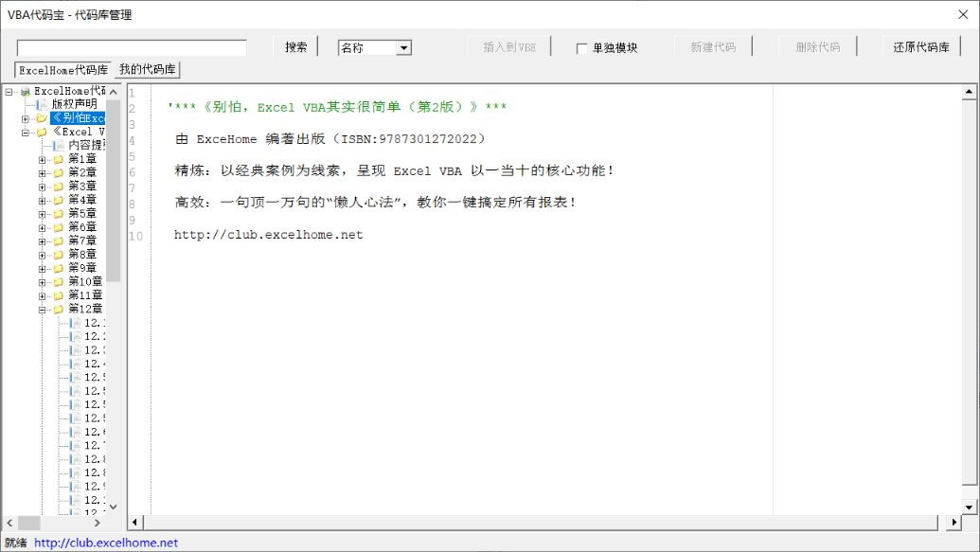Expand the 《别怕Exc tree node

pos(25,118)
